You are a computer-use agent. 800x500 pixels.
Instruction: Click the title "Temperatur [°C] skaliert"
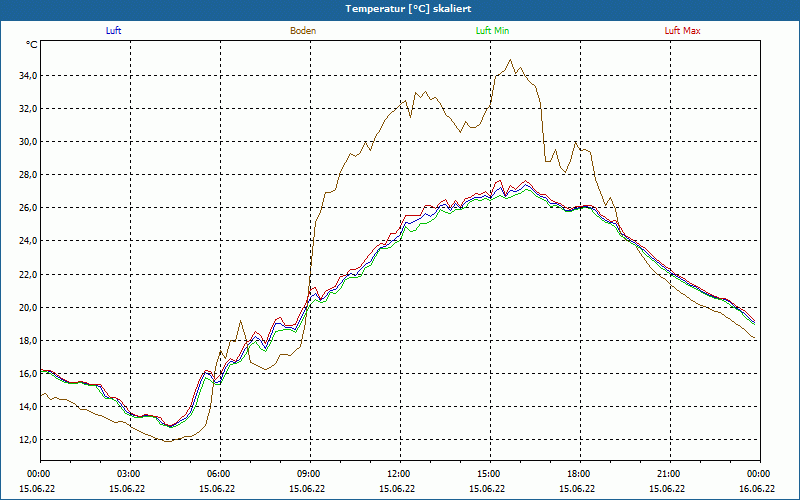click(x=408, y=9)
